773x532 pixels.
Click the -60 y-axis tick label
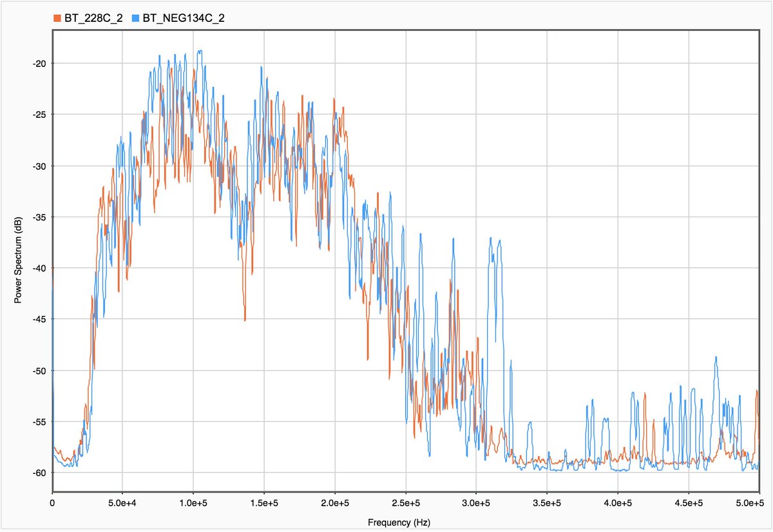coord(39,473)
